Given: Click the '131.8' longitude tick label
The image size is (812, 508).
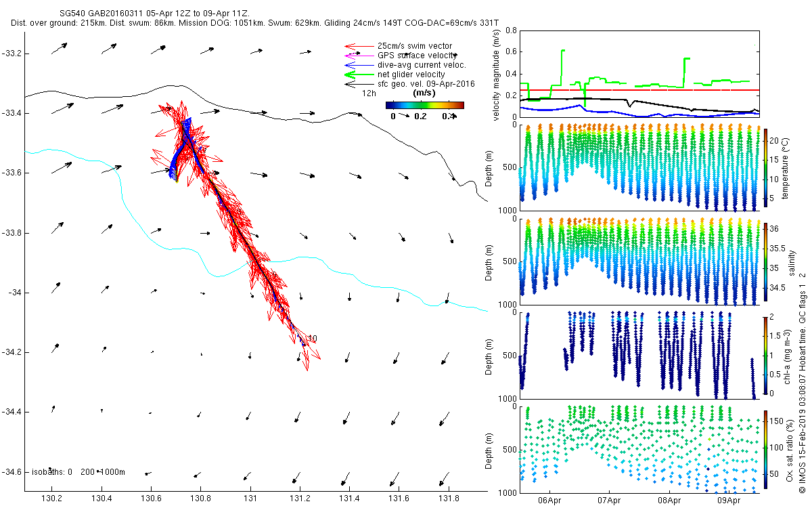Looking at the screenshot, I should (449, 499).
